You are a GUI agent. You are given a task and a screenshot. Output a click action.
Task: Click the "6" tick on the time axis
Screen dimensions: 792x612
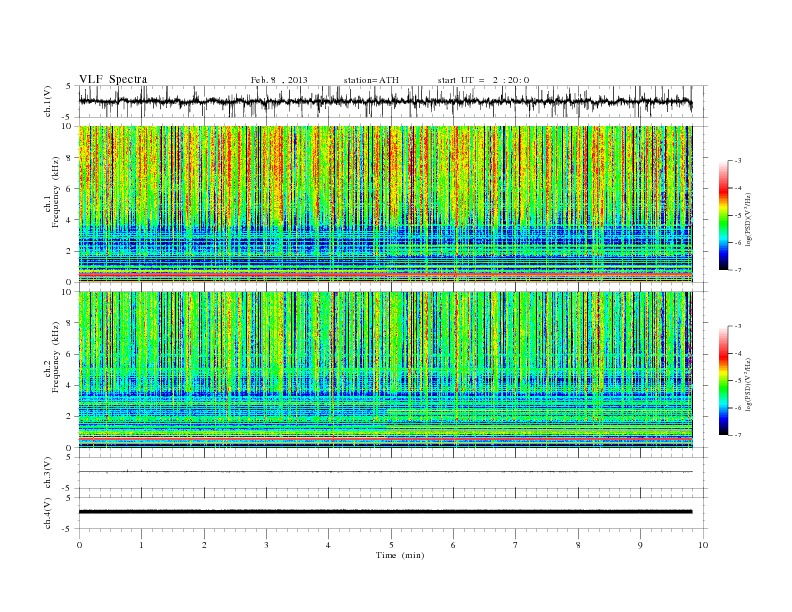click(453, 545)
